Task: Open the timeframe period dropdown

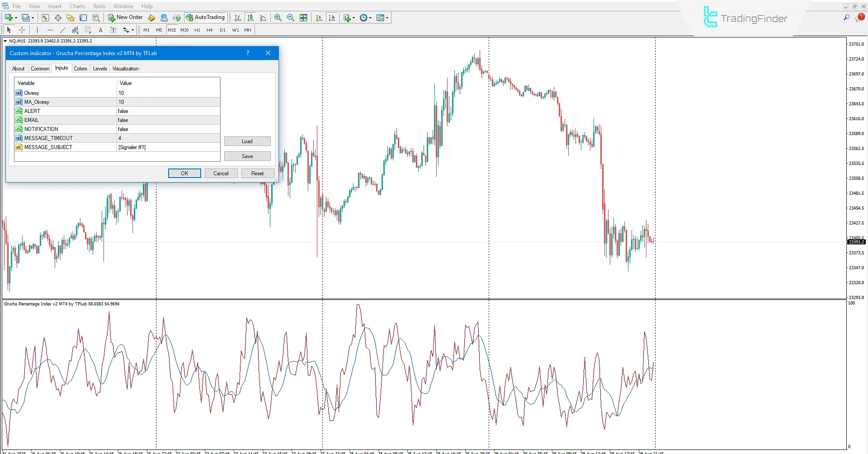Action: (x=369, y=18)
